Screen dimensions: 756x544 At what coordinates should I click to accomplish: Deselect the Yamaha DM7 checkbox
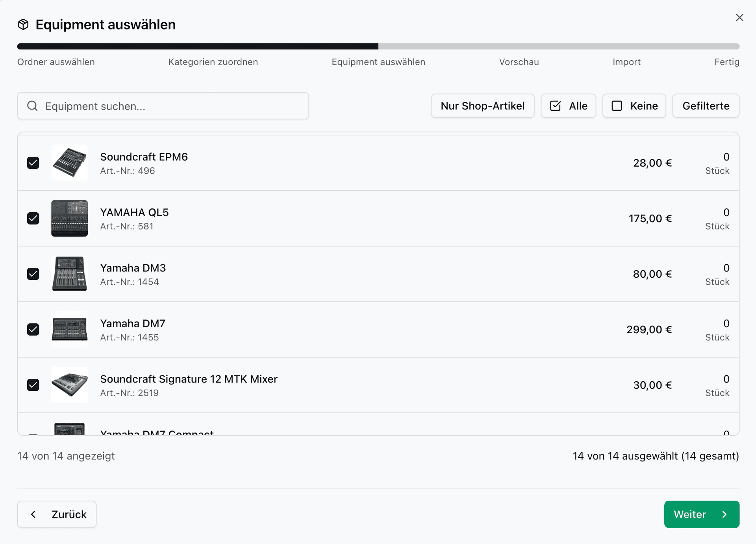(33, 329)
